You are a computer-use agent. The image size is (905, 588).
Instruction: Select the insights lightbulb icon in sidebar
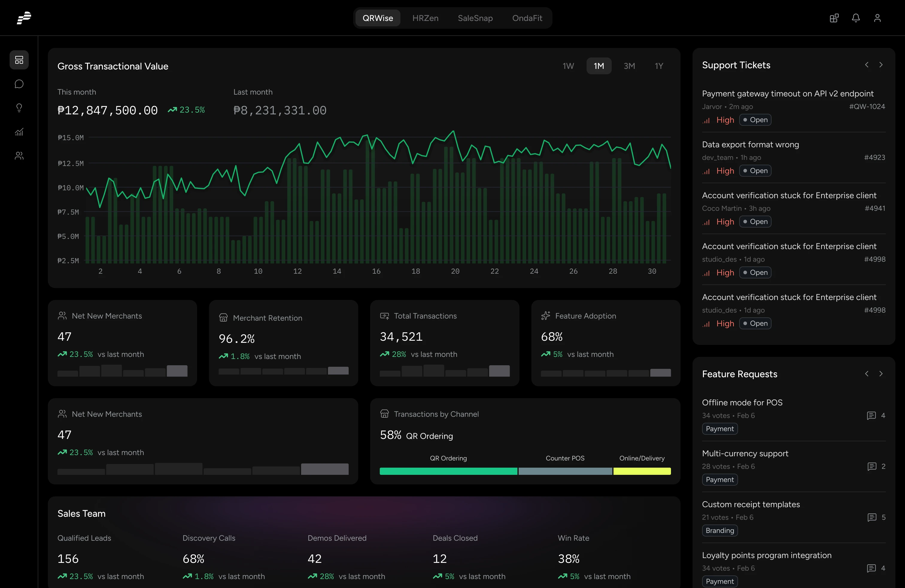[x=19, y=108]
